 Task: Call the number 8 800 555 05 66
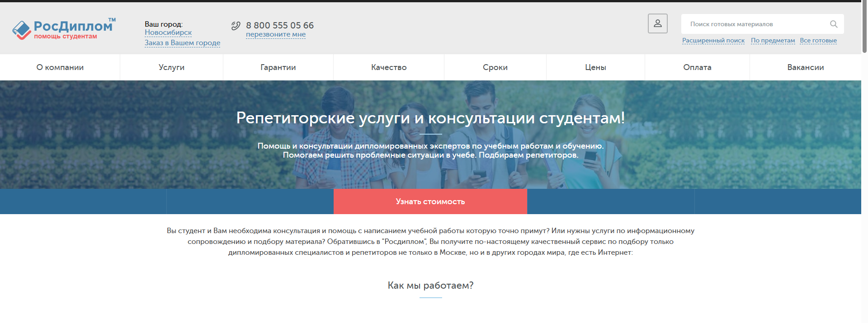280,25
